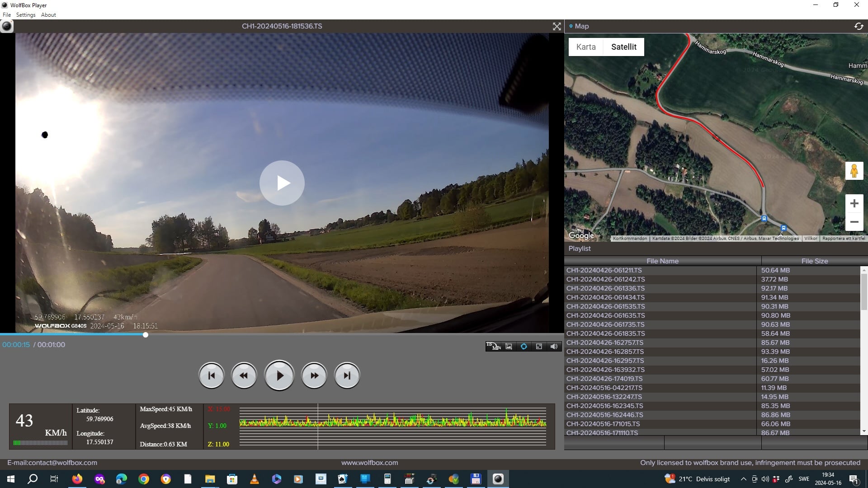The height and width of the screenshot is (488, 868).
Task: Zoom in on the map
Action: pyautogui.click(x=854, y=203)
